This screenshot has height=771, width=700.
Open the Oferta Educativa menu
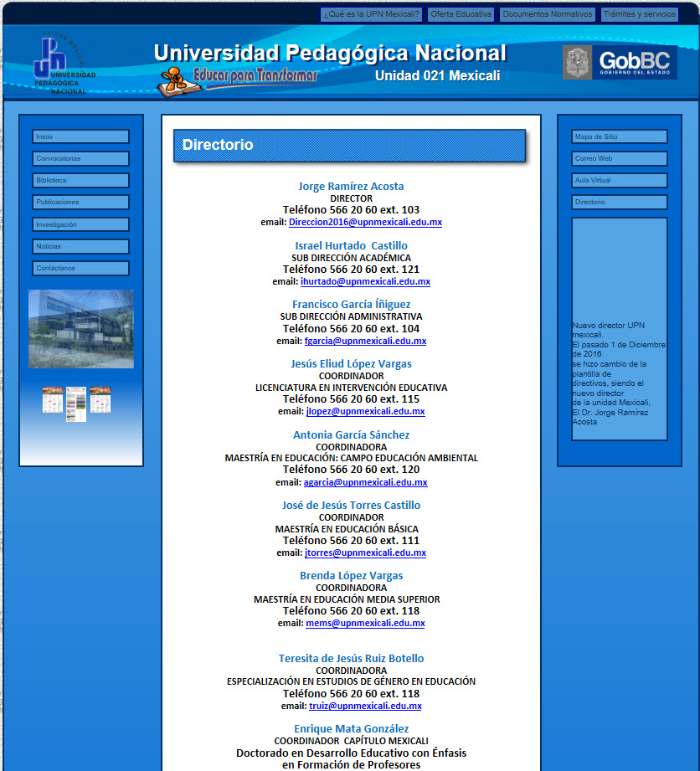[x=461, y=14]
